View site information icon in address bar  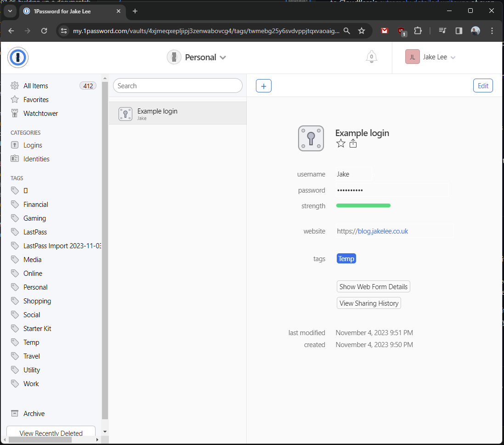[x=64, y=30]
